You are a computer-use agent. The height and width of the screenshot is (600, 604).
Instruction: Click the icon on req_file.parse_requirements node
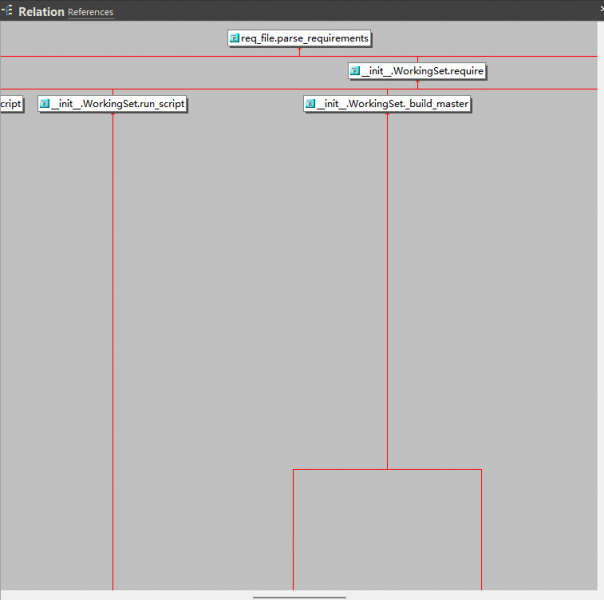pyautogui.click(x=235, y=38)
